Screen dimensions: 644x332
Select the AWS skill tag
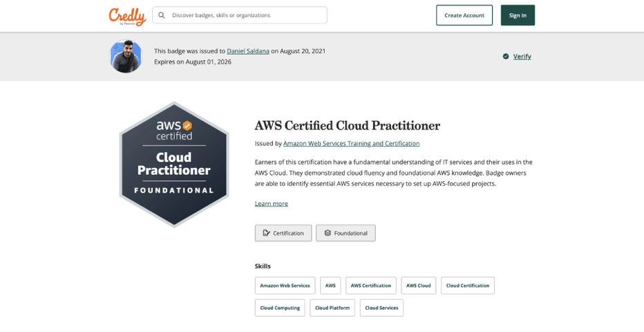click(x=330, y=286)
